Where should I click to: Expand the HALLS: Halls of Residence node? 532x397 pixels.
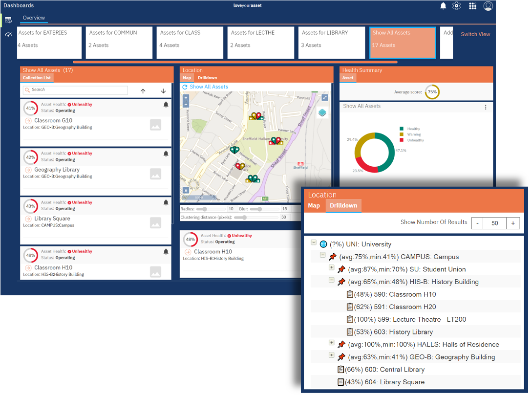[332, 343]
